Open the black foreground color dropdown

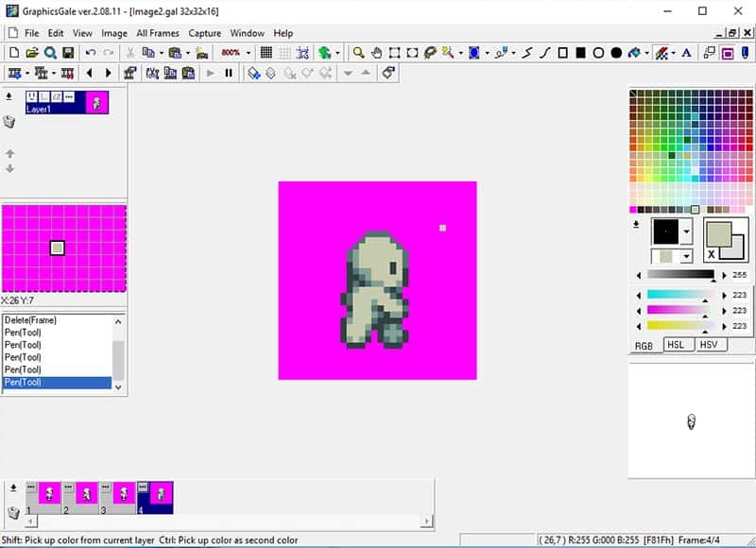click(x=687, y=231)
